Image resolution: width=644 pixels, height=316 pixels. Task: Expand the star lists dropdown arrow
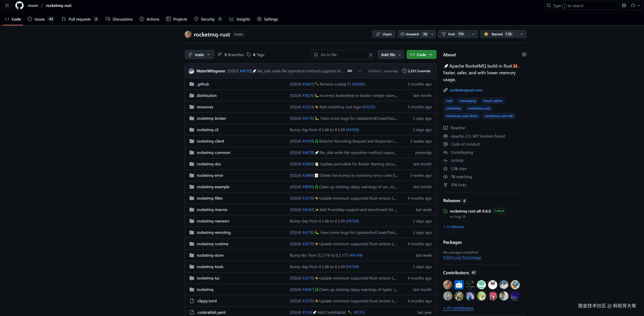coord(522,34)
